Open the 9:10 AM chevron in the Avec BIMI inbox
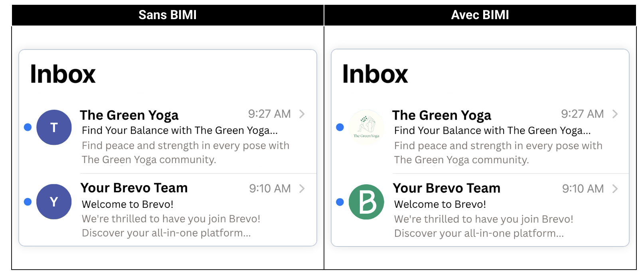The image size is (644, 276). pos(615,189)
